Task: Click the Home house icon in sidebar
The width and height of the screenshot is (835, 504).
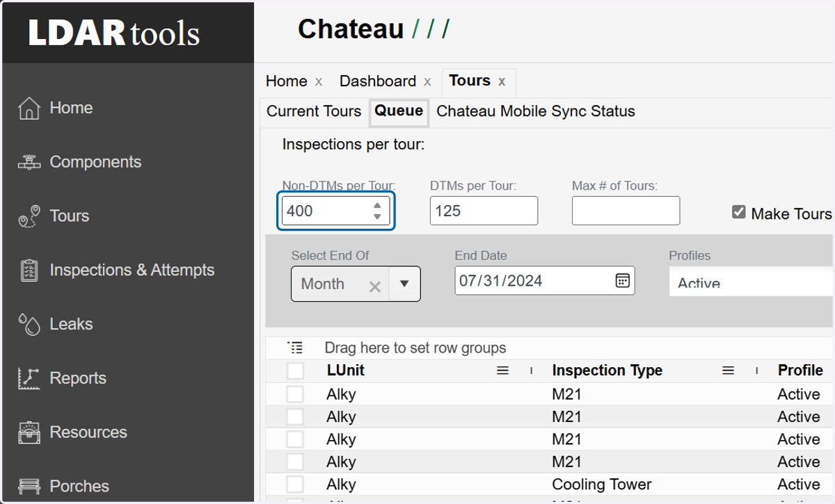Action: pyautogui.click(x=29, y=108)
